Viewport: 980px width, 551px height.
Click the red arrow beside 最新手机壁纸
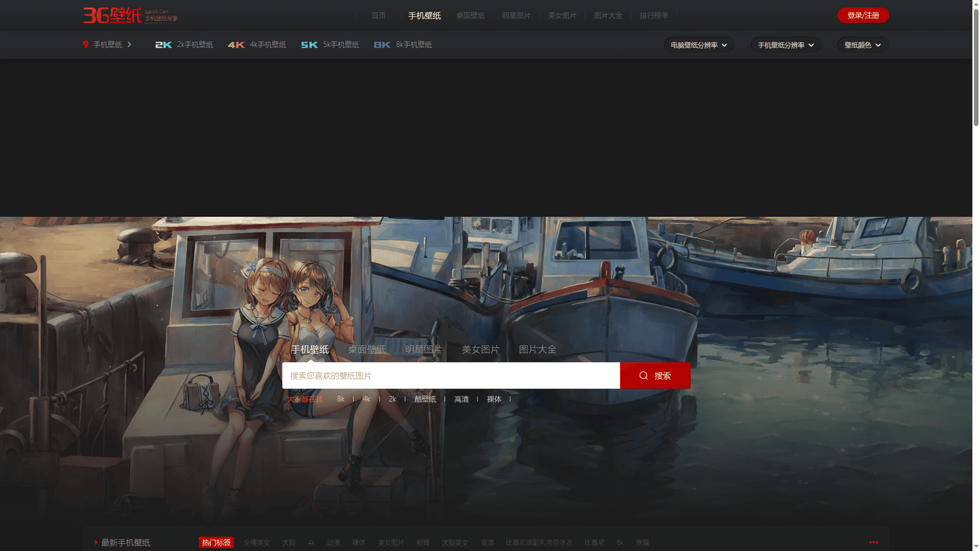click(96, 543)
